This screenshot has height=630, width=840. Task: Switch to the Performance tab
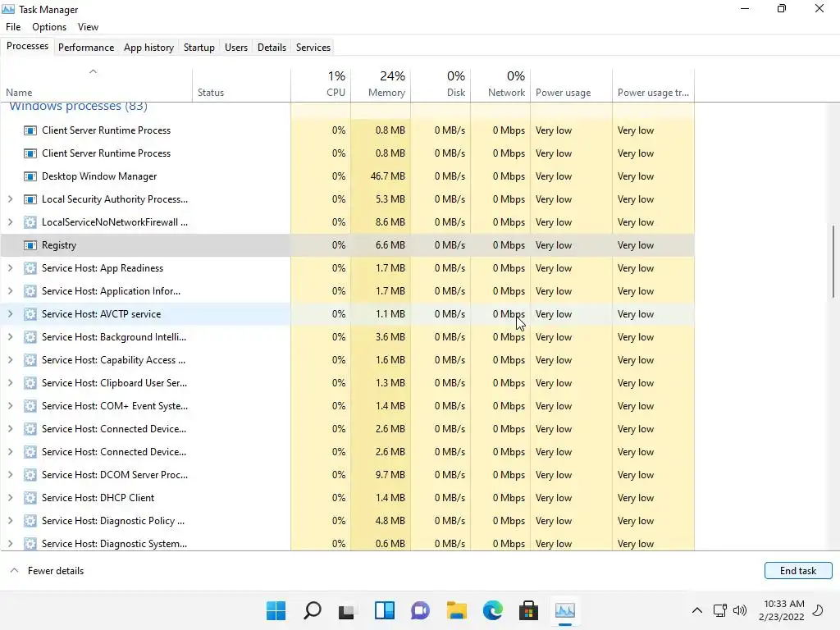pos(86,47)
